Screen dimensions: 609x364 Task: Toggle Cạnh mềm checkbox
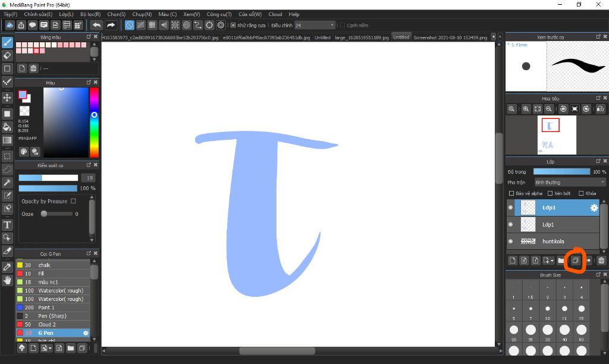click(x=342, y=25)
